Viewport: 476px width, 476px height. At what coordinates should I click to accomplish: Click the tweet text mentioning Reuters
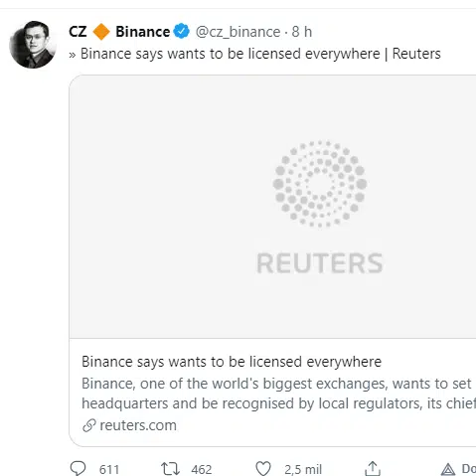coord(254,54)
